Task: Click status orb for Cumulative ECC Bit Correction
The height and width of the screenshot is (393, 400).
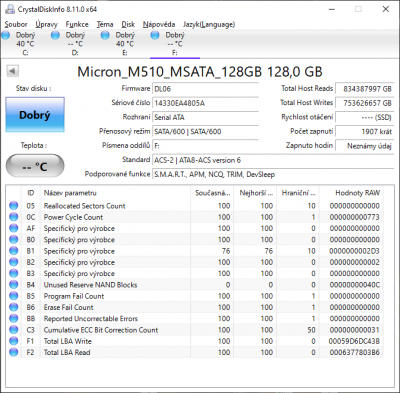Action: click(14, 330)
